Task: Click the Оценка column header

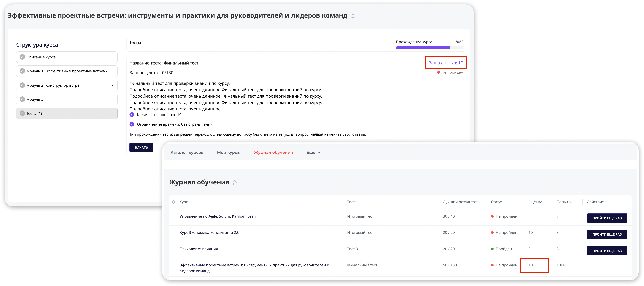Action: pos(535,202)
